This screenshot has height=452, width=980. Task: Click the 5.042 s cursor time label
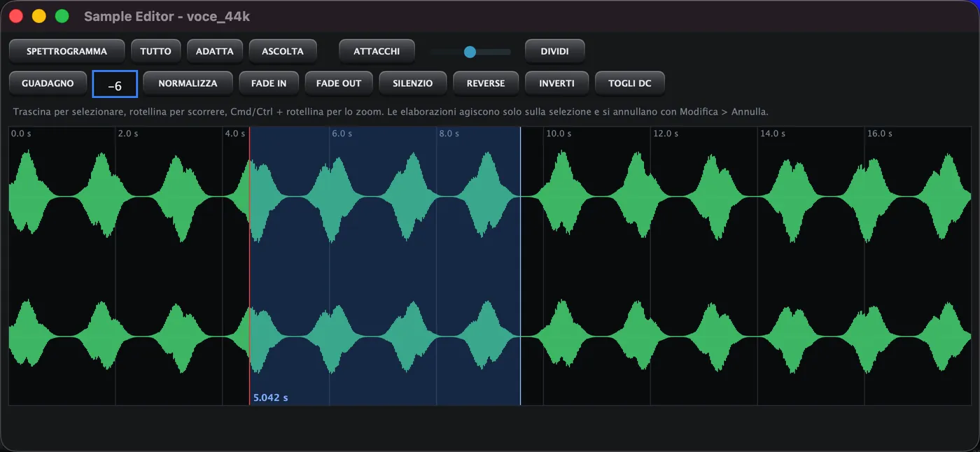270,397
